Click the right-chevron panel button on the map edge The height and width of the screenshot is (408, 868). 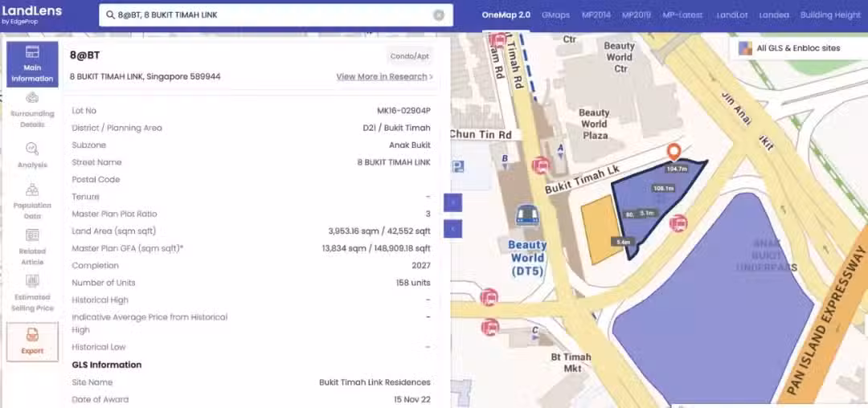click(x=452, y=203)
